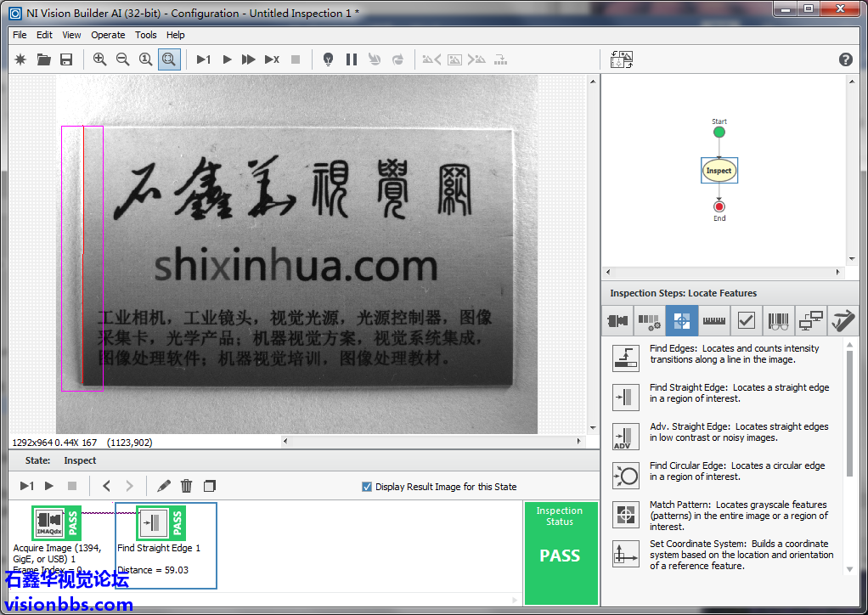Toggle the light bulb toolbar button
This screenshot has height=615, width=868.
click(328, 59)
